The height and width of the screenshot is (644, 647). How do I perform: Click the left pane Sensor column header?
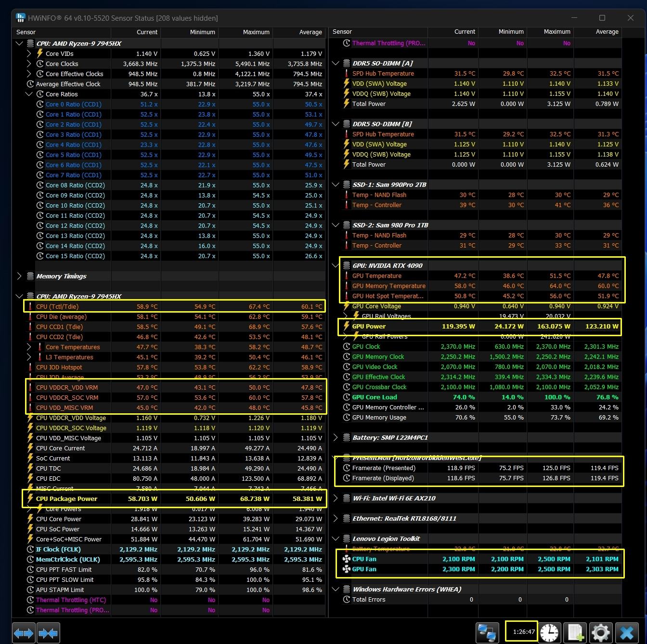(62, 32)
